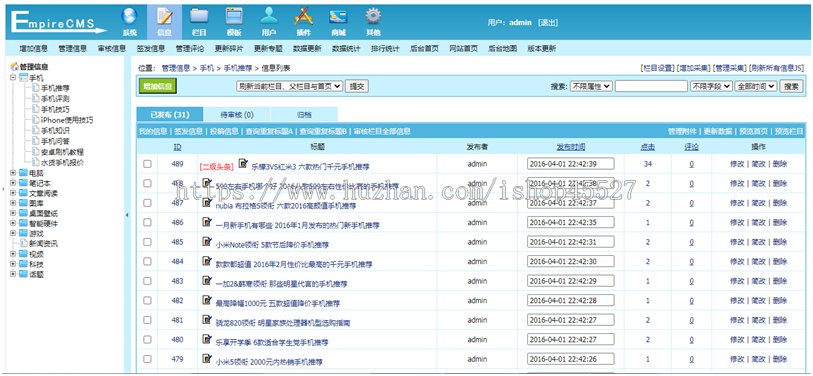Click the edit icon on row ID 481

207,320
